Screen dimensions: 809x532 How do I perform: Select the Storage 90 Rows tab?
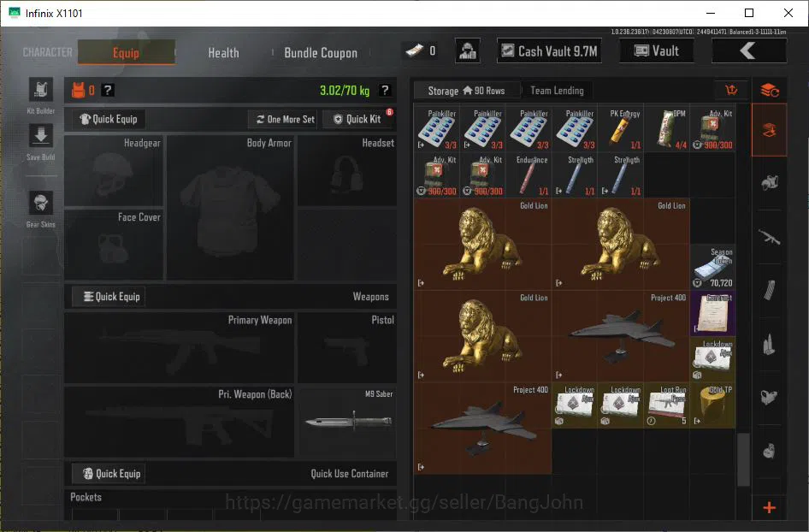[x=466, y=91]
